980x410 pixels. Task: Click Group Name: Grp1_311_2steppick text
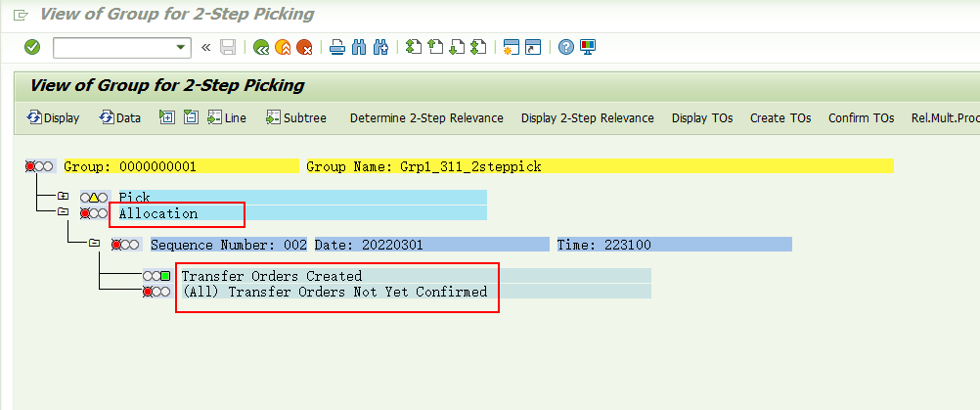[x=423, y=166]
